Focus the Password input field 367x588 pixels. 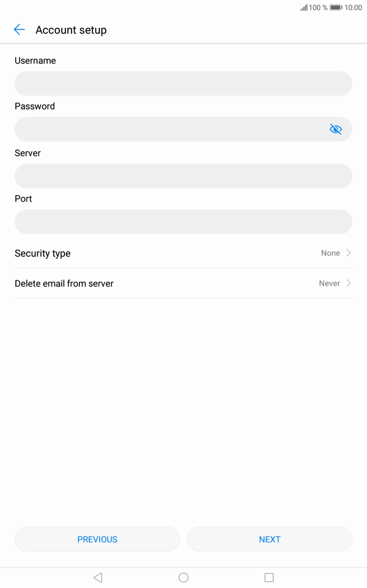pos(169,129)
